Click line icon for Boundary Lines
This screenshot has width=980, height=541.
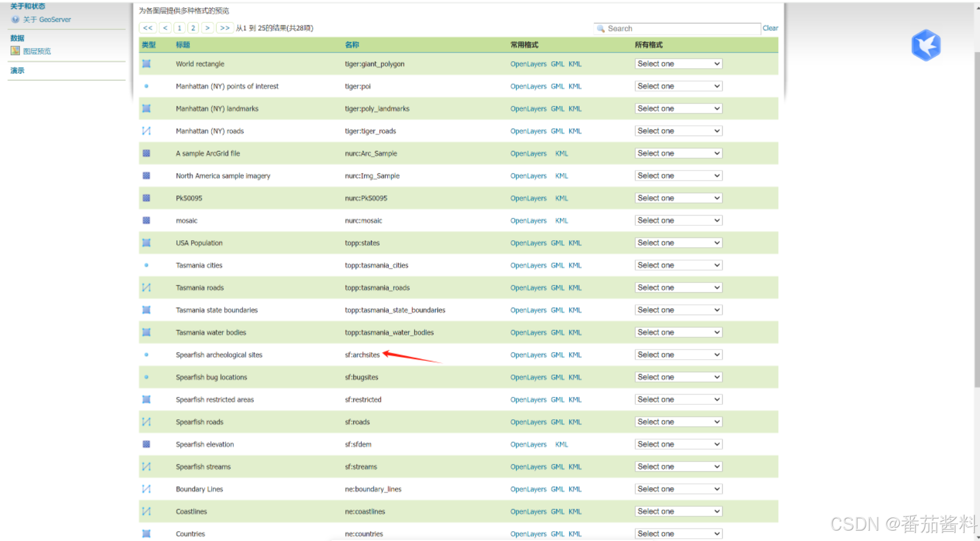click(x=146, y=489)
